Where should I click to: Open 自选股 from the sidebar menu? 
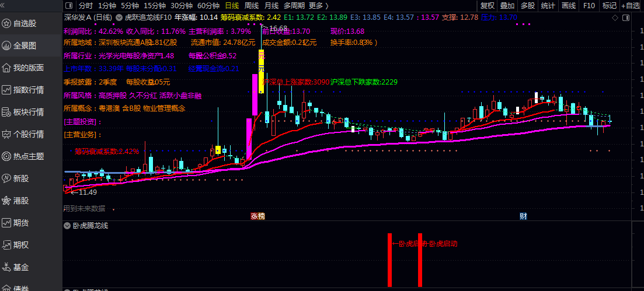[x=25, y=23]
